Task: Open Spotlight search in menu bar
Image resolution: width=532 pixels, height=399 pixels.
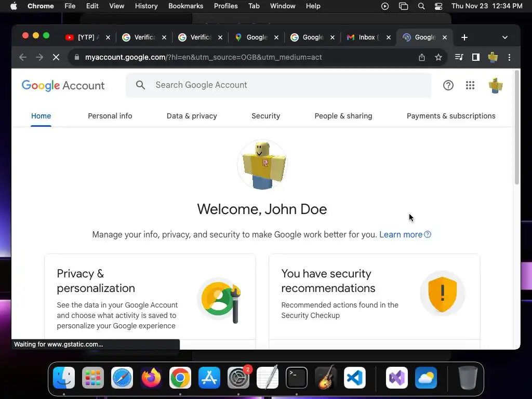Action: 421,6
